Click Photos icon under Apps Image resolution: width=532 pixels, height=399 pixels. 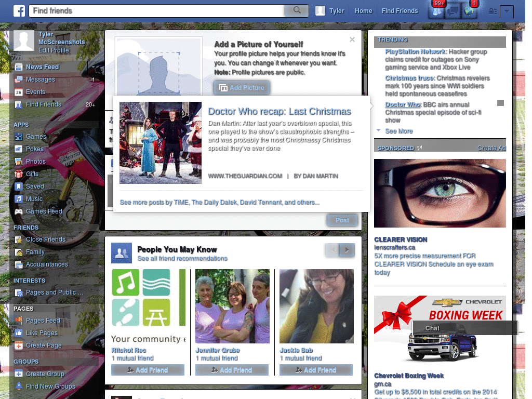(19, 162)
